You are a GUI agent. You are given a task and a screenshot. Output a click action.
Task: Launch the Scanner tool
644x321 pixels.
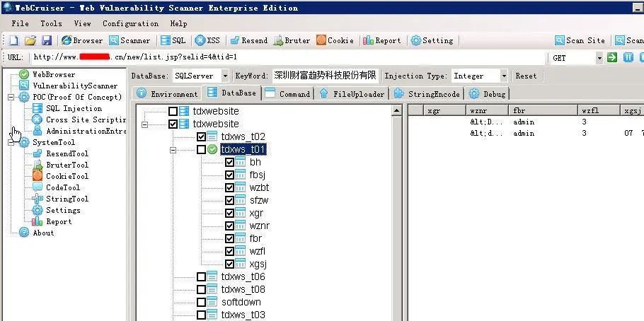click(x=130, y=40)
